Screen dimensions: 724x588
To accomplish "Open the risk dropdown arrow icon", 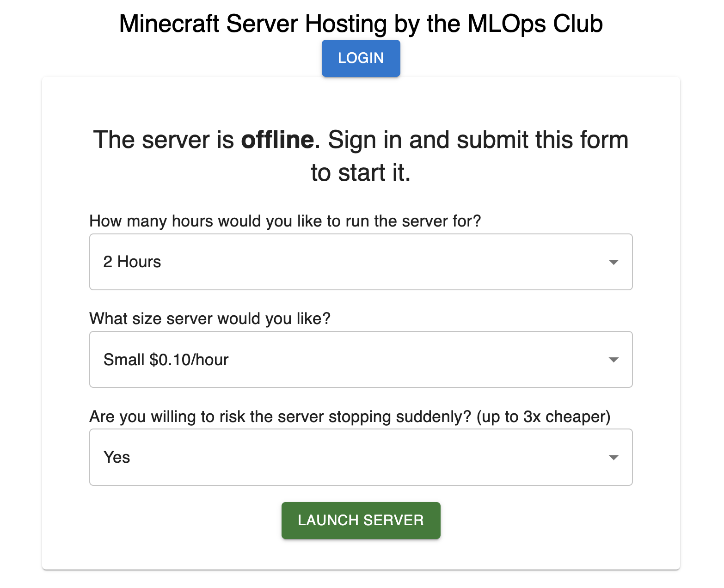I will [614, 458].
